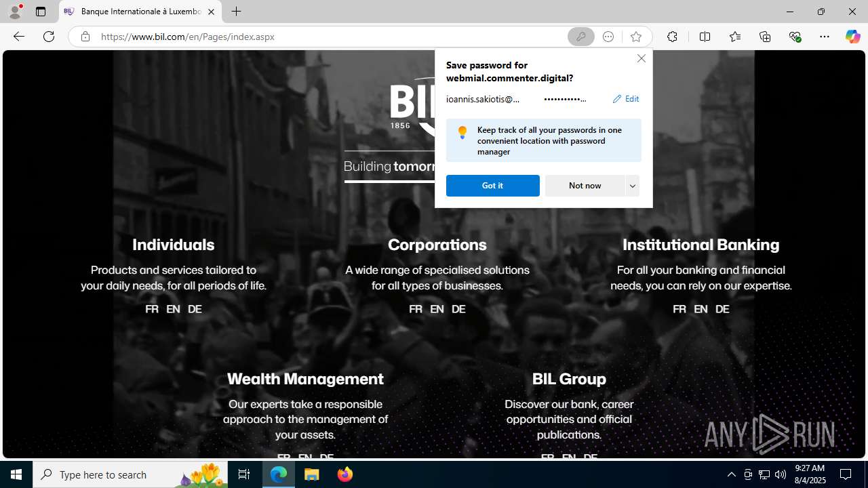Select DE under Corporations
The width and height of the screenshot is (868, 488).
[x=458, y=309]
